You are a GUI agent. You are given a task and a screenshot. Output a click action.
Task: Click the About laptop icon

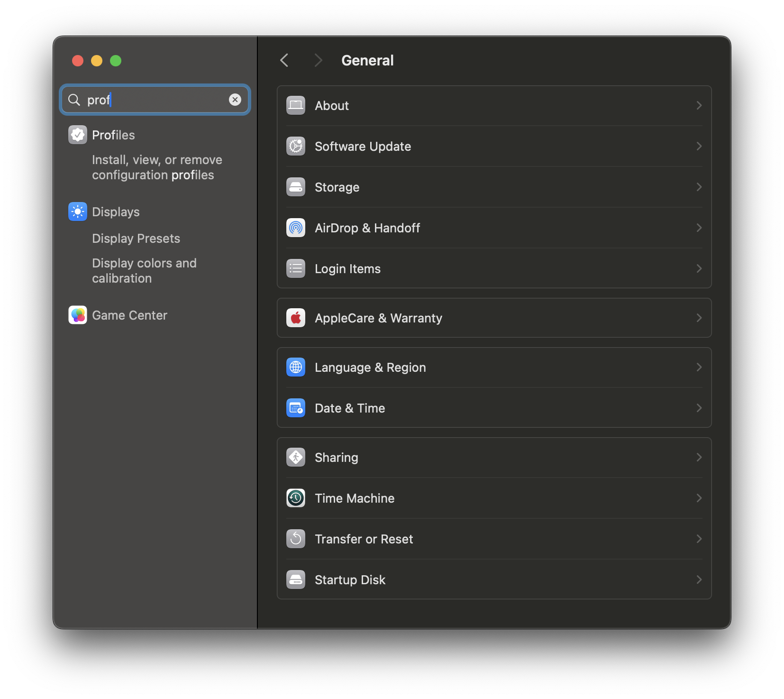[296, 105]
